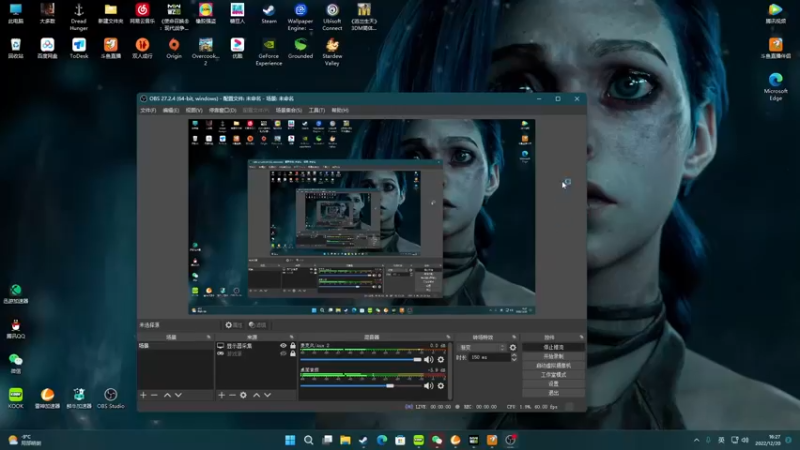Open the Windows Start button on taskbar

(290, 440)
